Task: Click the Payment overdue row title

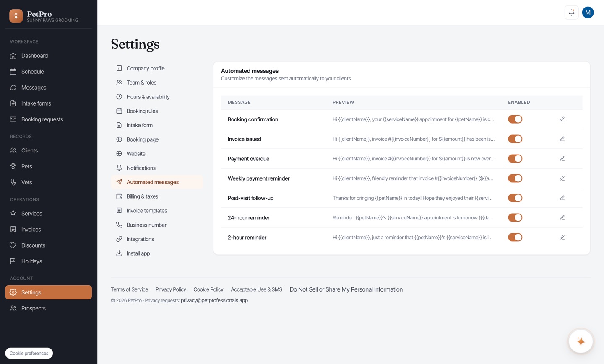Action: point(248,159)
